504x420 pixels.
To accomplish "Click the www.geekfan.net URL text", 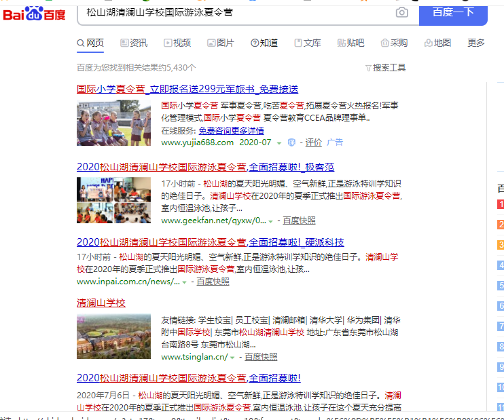I will (213, 221).
